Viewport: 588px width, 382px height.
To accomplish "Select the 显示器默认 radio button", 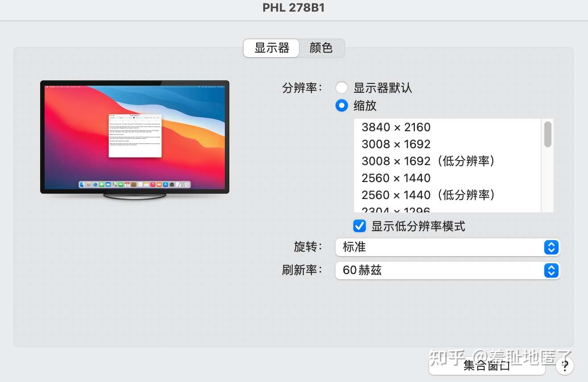I will 342,87.
